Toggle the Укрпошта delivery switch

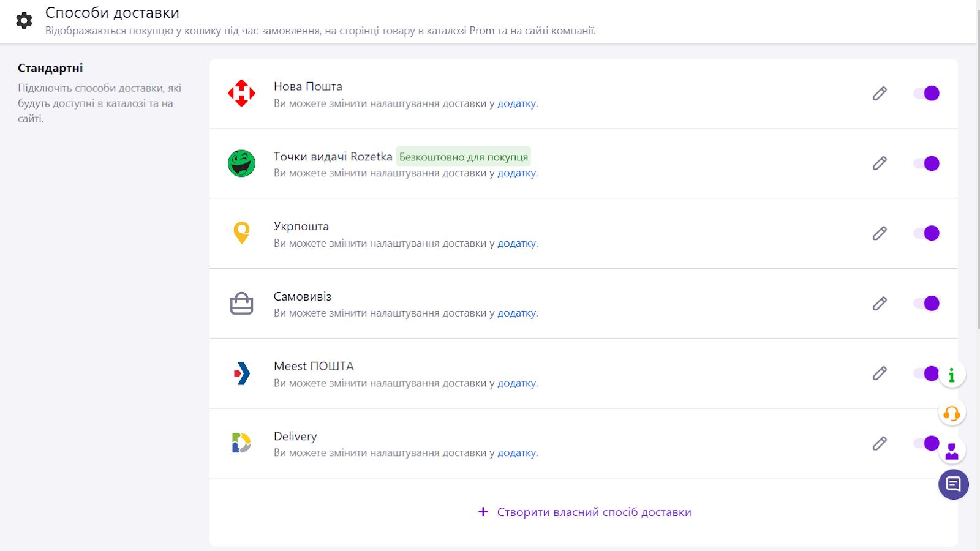click(x=926, y=233)
